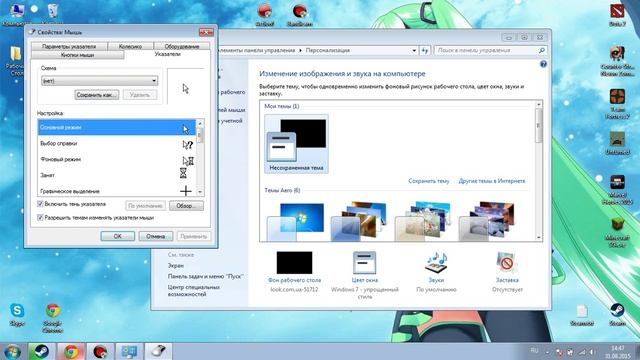The width and height of the screenshot is (640, 360).
Task: Click 'Сохранить тему' link
Action: 429,181
